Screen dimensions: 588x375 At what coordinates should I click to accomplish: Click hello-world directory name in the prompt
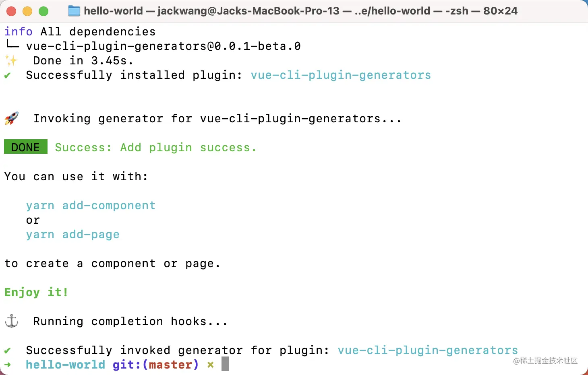tap(65, 365)
